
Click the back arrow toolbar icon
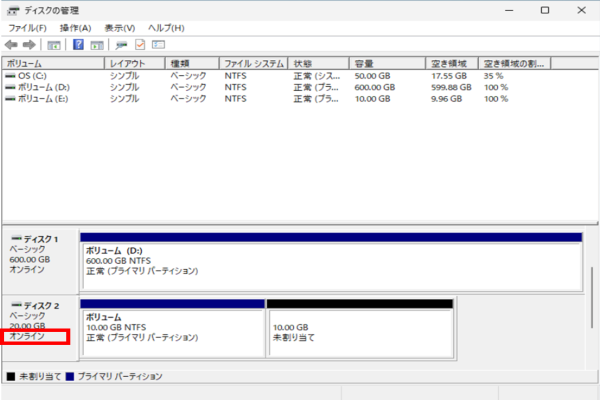[x=11, y=45]
